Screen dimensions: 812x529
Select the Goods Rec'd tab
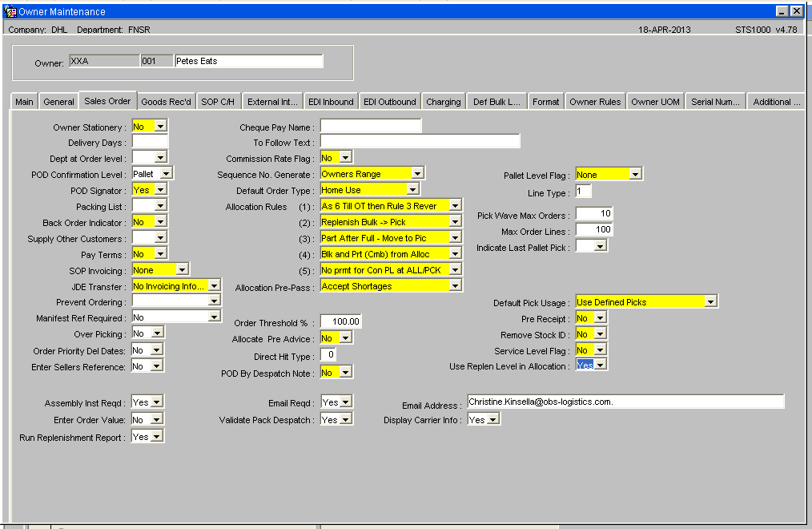pos(167,102)
